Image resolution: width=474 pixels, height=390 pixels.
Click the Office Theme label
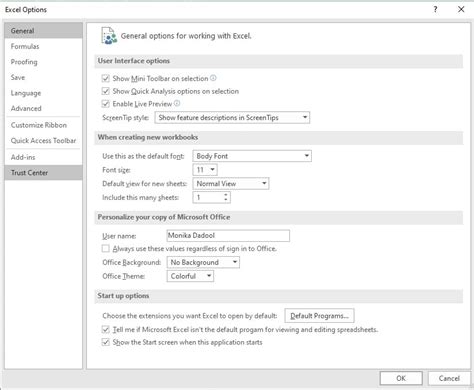123,276
